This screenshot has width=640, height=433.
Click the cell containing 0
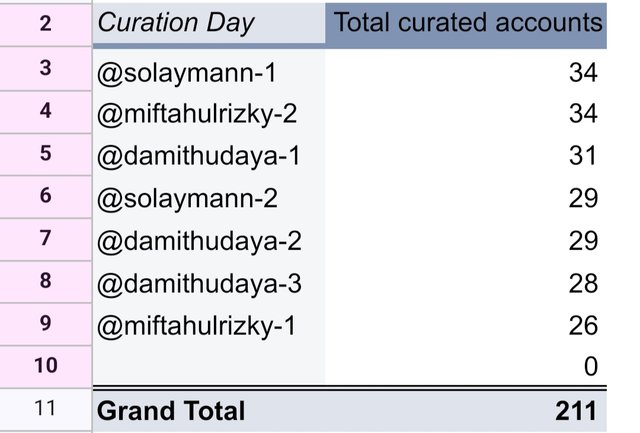pyautogui.click(x=466, y=366)
